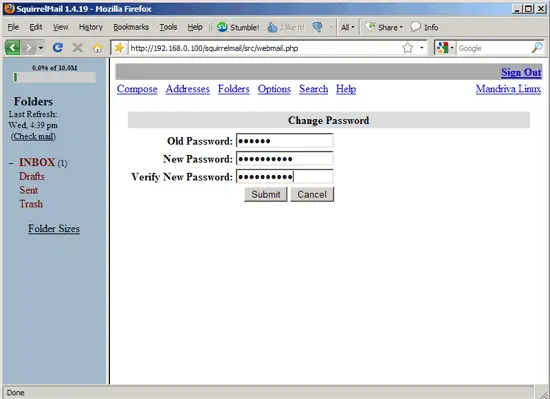Click the browser Back arrow button
Viewport: 550px width, 399px height.
coord(13,47)
